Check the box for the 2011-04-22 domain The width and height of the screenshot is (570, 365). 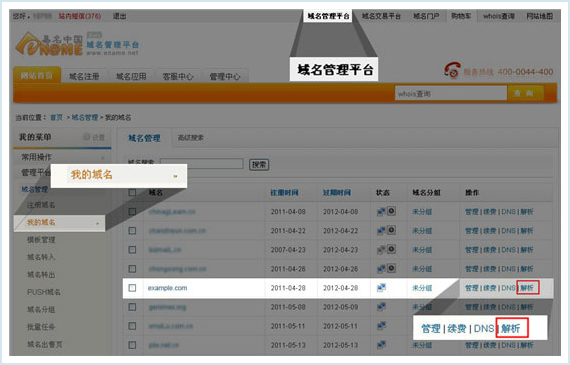132,230
